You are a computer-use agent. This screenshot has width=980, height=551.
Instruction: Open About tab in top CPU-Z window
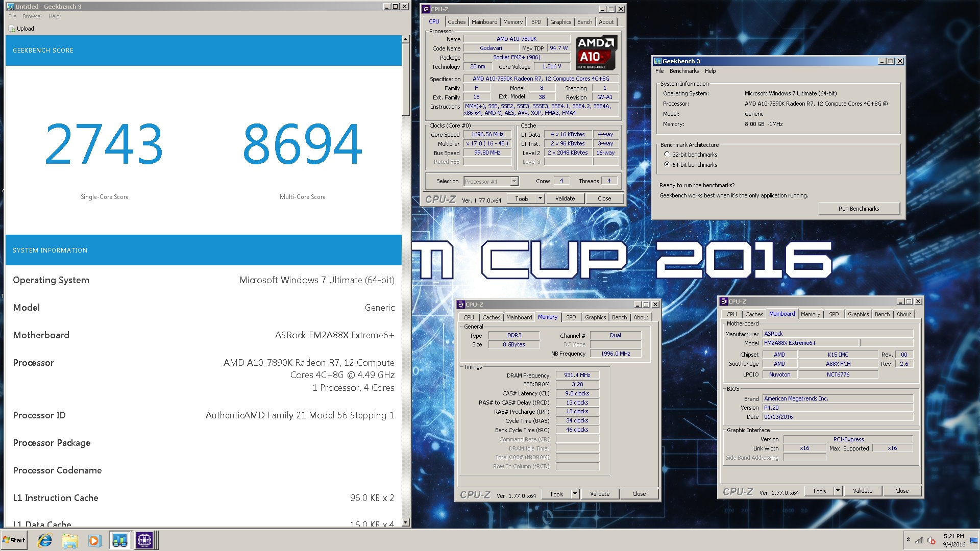pos(606,22)
